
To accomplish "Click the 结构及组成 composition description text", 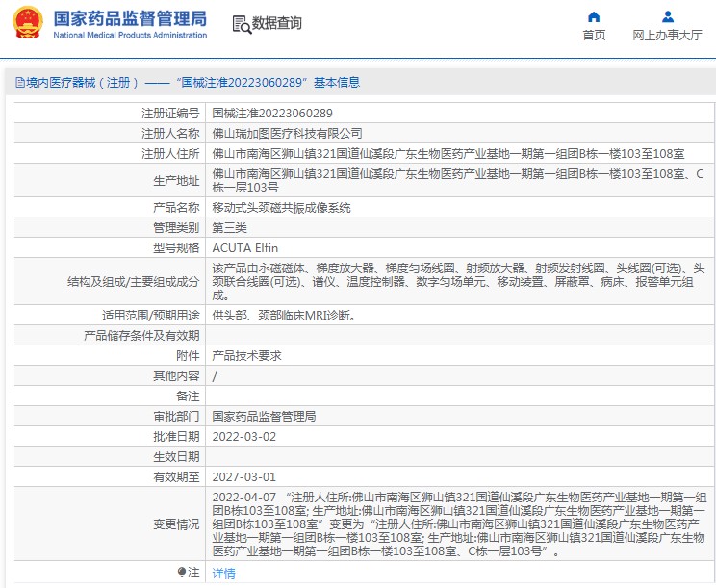I will [458, 281].
